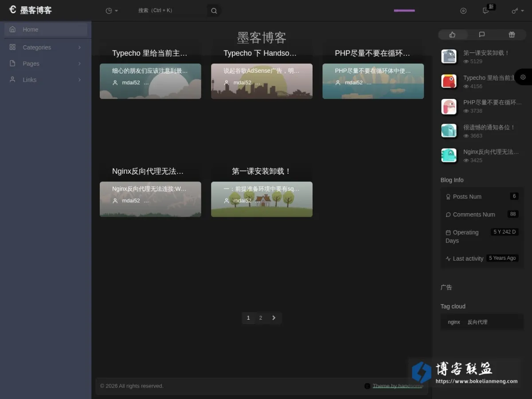Click the Categories grid icon

pyautogui.click(x=12, y=47)
